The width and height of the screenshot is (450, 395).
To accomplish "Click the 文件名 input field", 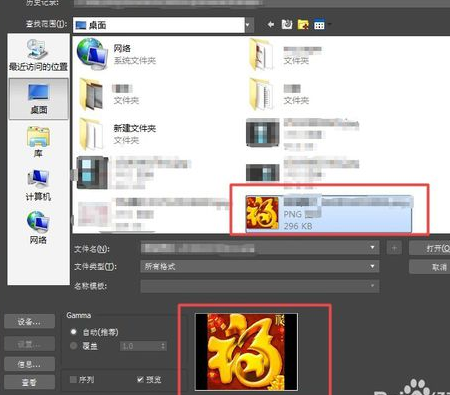I will coord(260,248).
